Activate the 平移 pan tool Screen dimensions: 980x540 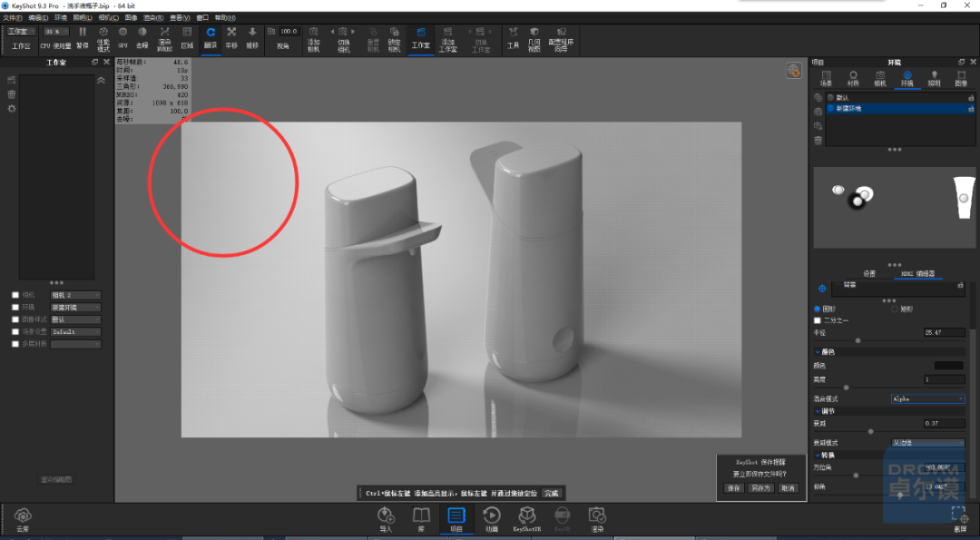231,38
